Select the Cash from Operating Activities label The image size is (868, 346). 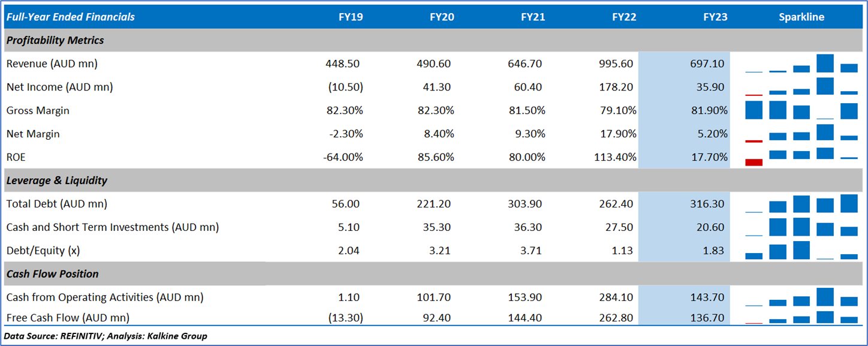pyautogui.click(x=105, y=297)
